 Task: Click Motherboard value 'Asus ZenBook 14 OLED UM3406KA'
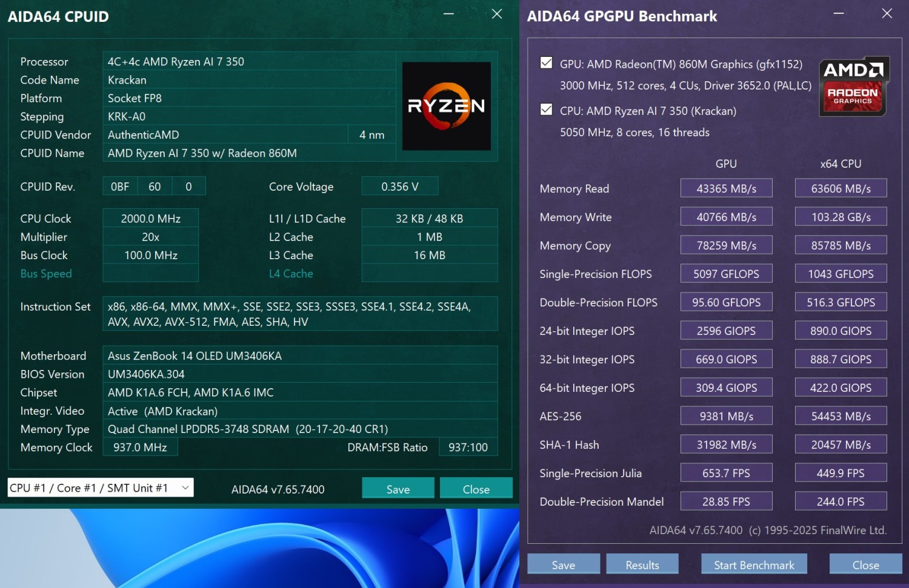click(301, 355)
